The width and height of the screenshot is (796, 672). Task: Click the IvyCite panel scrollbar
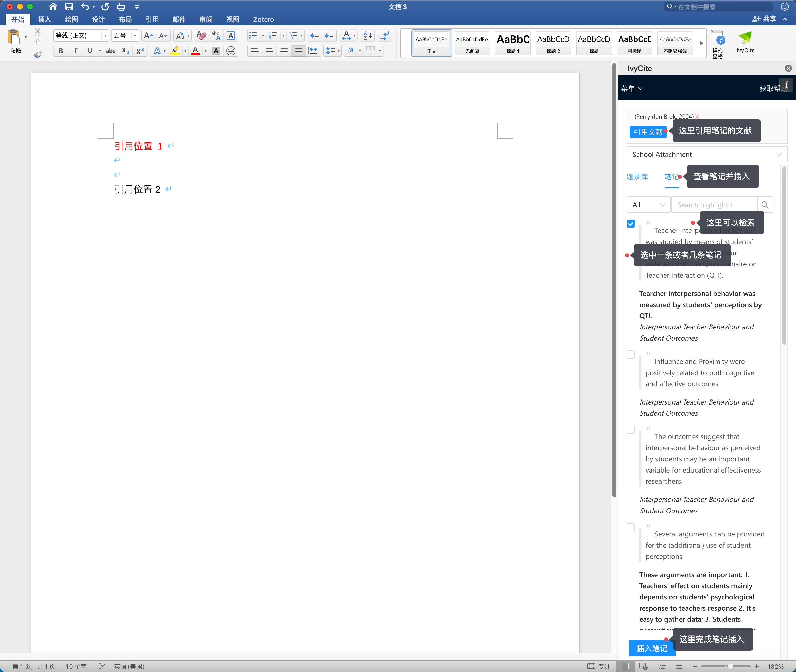pos(784,255)
